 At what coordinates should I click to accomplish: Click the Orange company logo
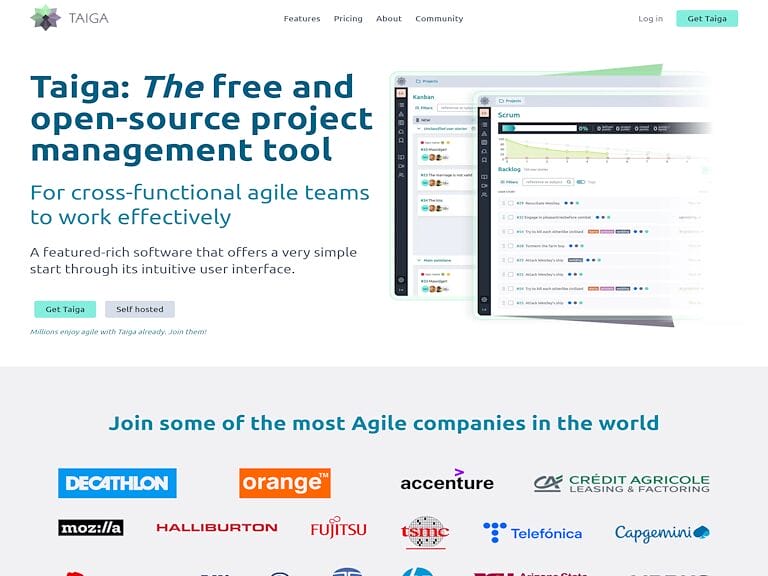[x=285, y=483]
